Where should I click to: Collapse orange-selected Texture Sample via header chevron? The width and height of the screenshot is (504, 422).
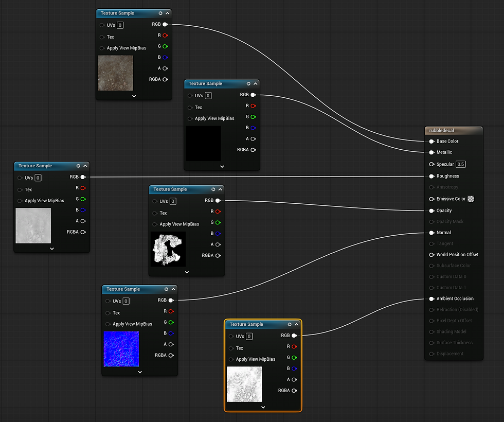pyautogui.click(x=296, y=325)
